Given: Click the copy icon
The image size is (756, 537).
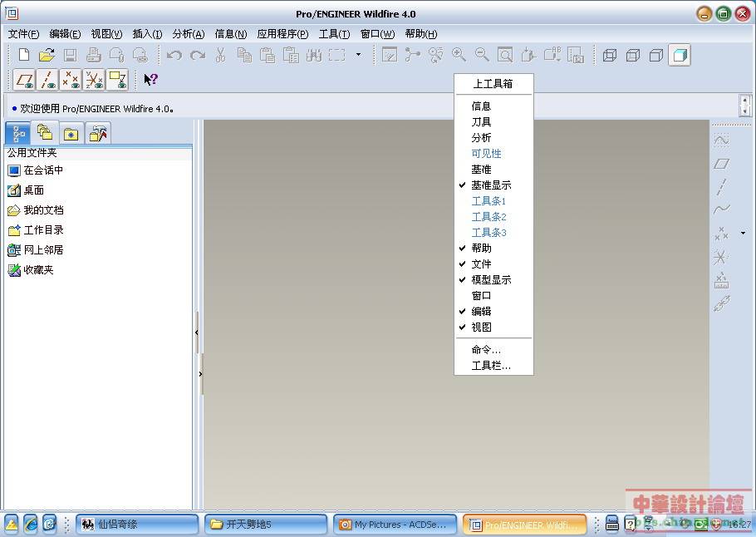Looking at the screenshot, I should [244, 55].
